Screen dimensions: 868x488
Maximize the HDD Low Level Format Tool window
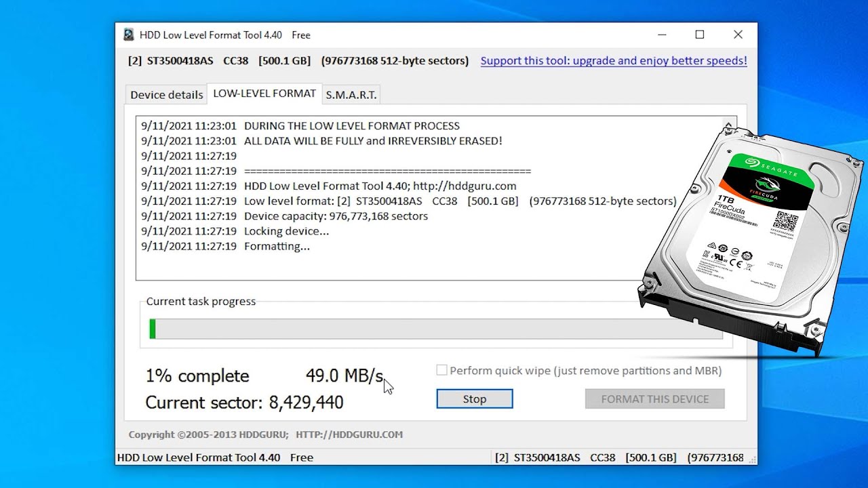point(700,35)
